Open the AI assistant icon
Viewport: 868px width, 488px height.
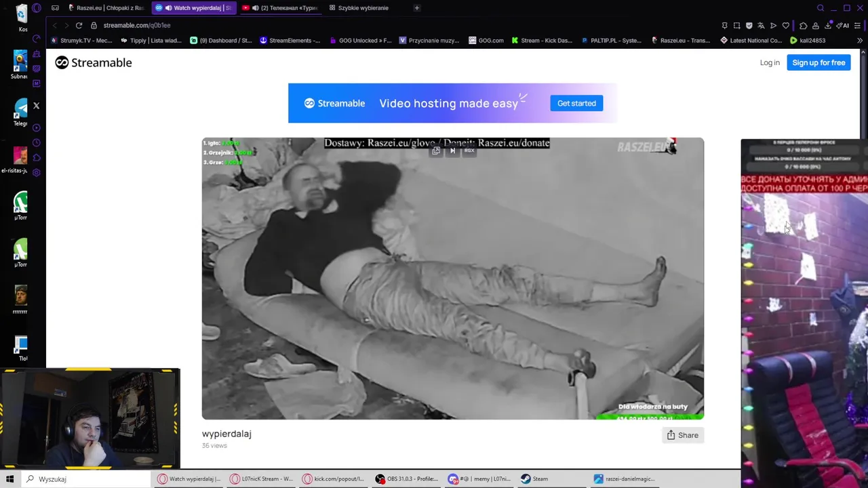tap(843, 25)
